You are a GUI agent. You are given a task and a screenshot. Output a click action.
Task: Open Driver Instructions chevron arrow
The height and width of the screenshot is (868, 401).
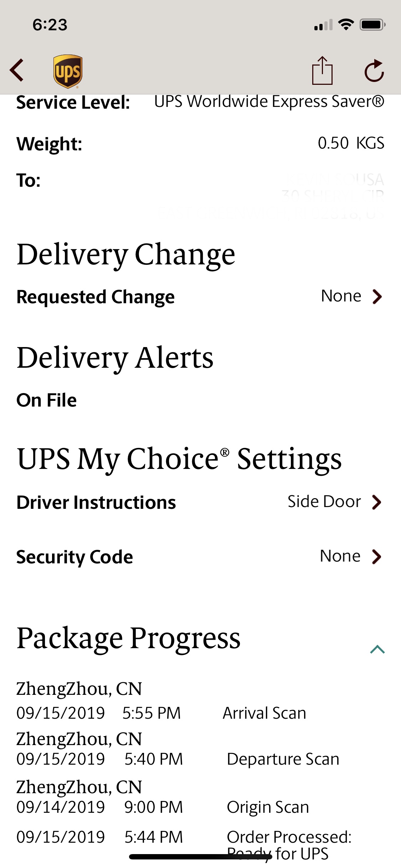(x=377, y=502)
